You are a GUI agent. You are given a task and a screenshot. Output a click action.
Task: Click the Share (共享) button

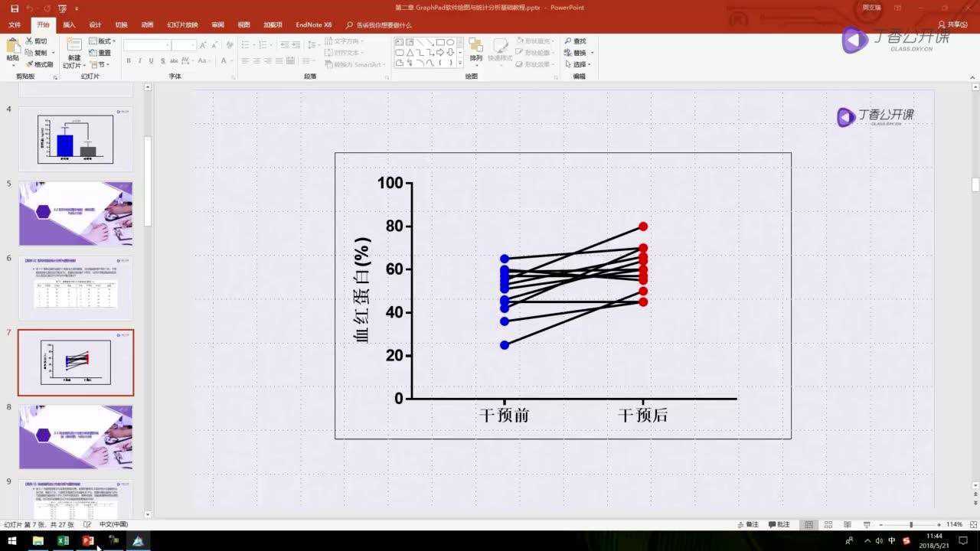click(953, 24)
